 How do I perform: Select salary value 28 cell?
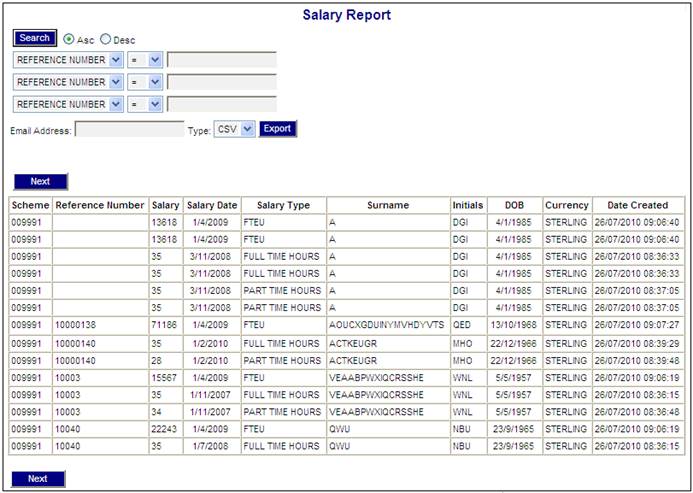(x=166, y=361)
